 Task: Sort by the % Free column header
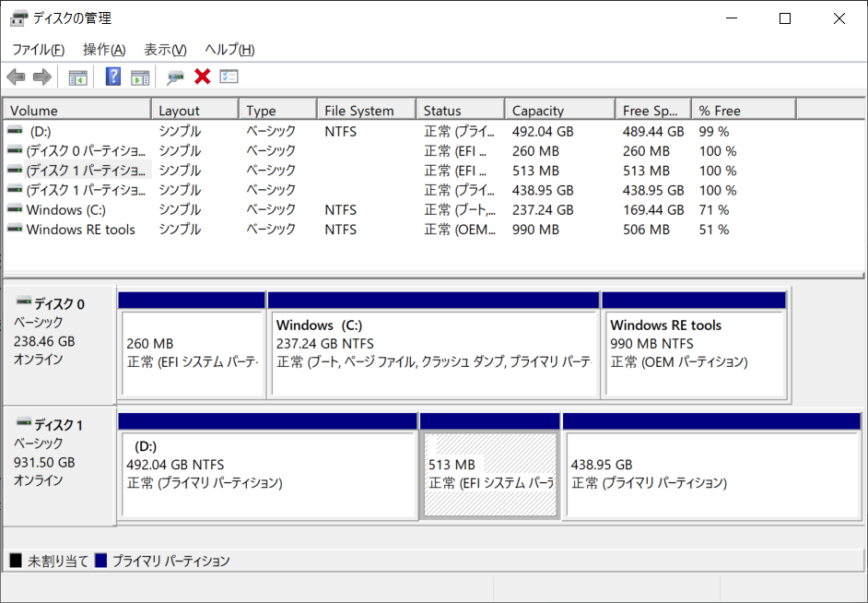[x=744, y=111]
